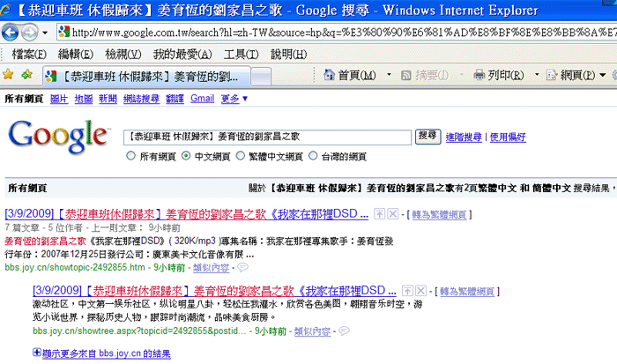Image resolution: width=617 pixels, height=364 pixels.
Task: Click the 新聞 link
Action: pos(108,99)
